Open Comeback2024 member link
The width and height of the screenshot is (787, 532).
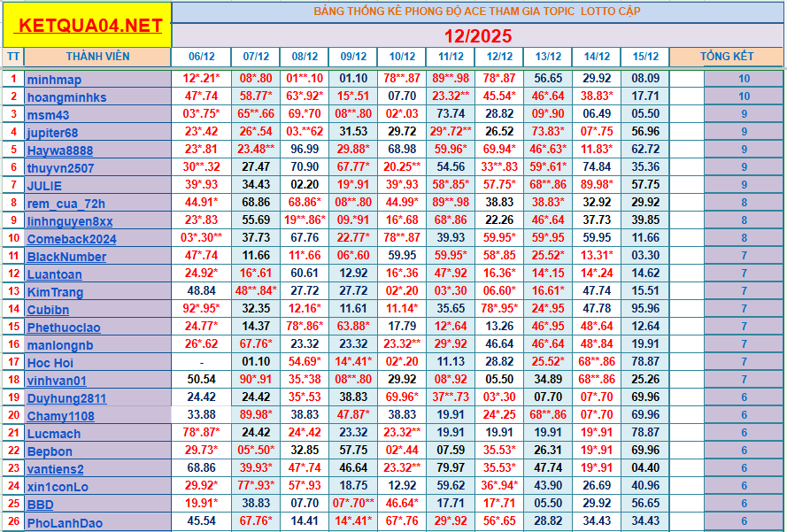click(71, 238)
